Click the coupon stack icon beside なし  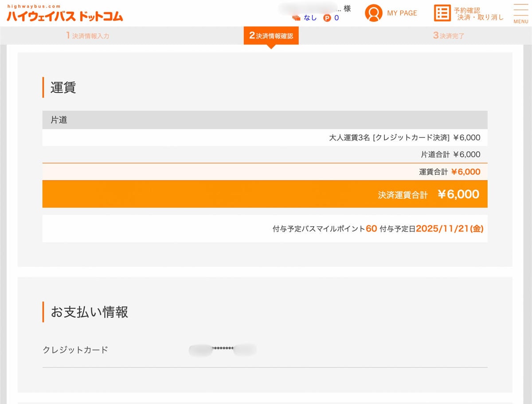(297, 18)
